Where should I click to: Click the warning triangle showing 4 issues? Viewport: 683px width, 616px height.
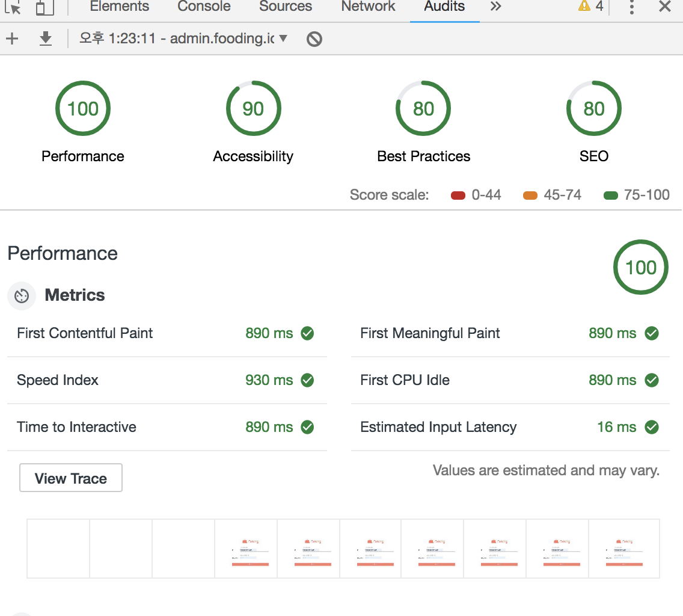pyautogui.click(x=590, y=6)
